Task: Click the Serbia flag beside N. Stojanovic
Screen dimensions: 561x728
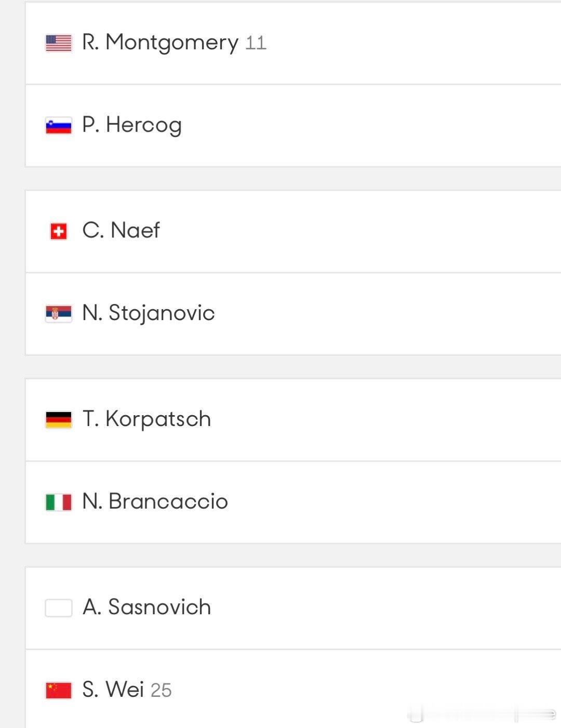Action: pos(59,314)
